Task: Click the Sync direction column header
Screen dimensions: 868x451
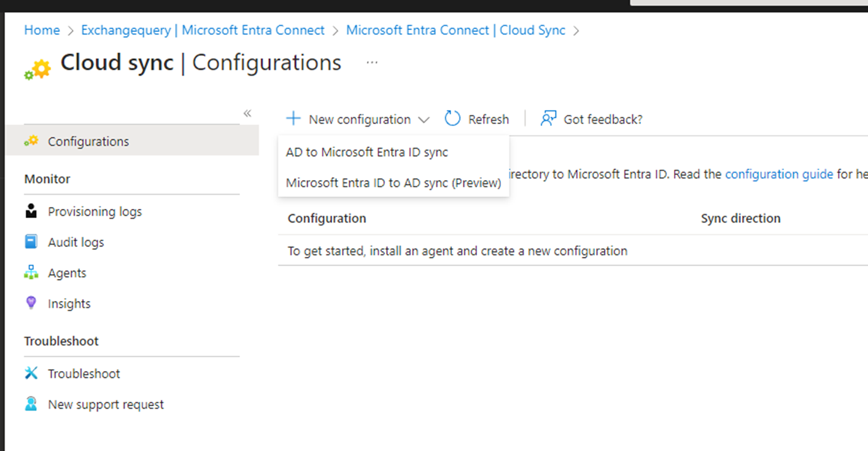Action: click(x=740, y=218)
